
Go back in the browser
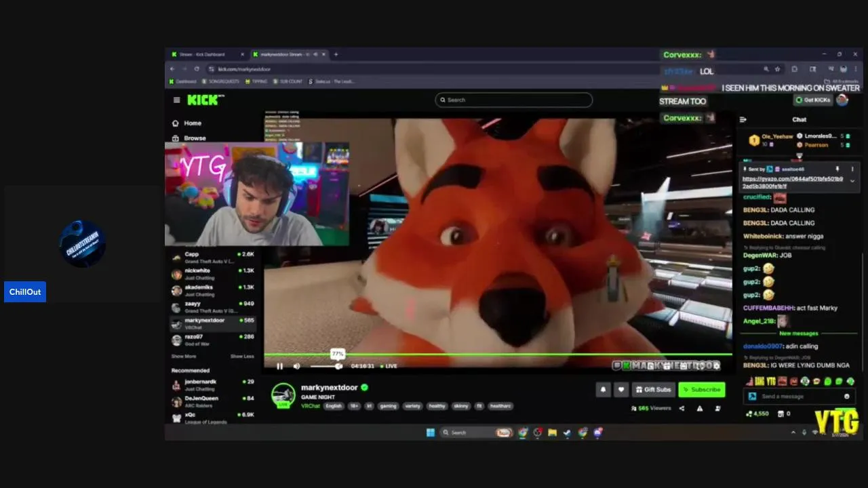point(172,69)
